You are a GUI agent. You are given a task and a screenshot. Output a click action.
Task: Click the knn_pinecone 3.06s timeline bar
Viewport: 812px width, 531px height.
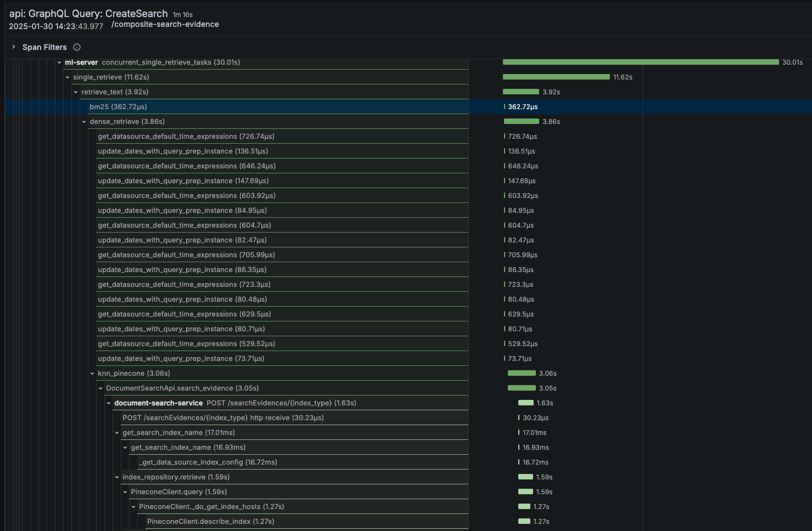point(522,374)
